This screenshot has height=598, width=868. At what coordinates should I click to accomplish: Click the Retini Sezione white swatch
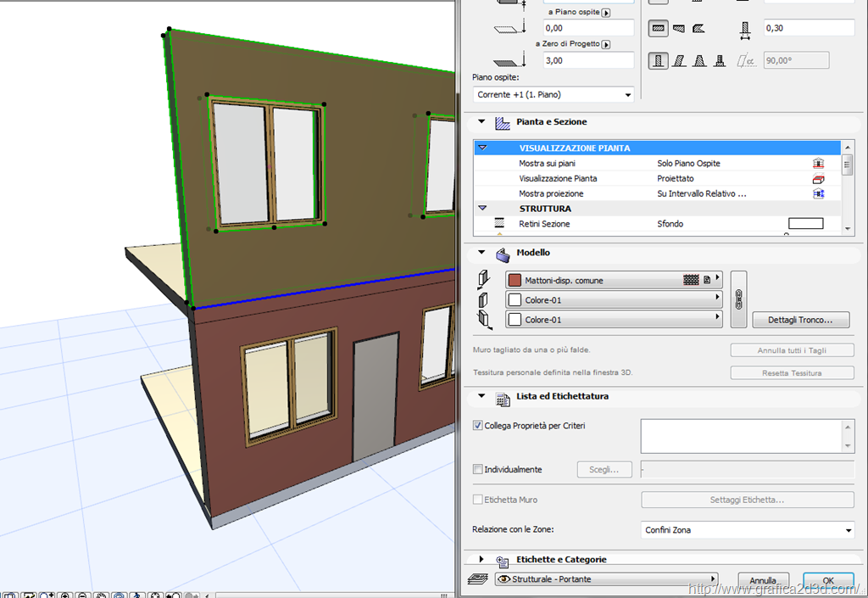point(805,224)
